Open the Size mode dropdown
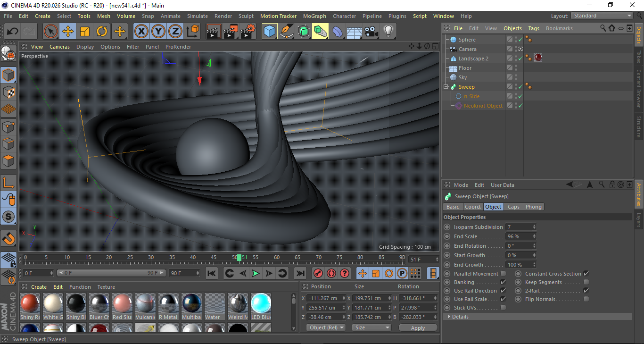Image resolution: width=644 pixels, height=344 pixels. pyautogui.click(x=372, y=327)
